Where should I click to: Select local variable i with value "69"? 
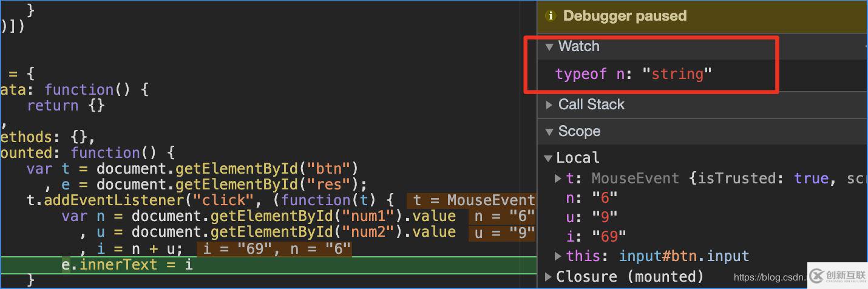595,236
